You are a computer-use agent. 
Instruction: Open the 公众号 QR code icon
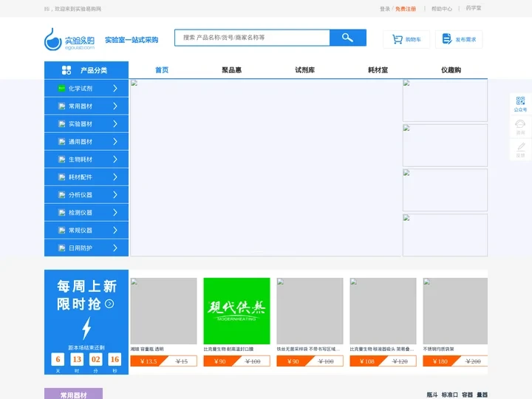(520, 100)
